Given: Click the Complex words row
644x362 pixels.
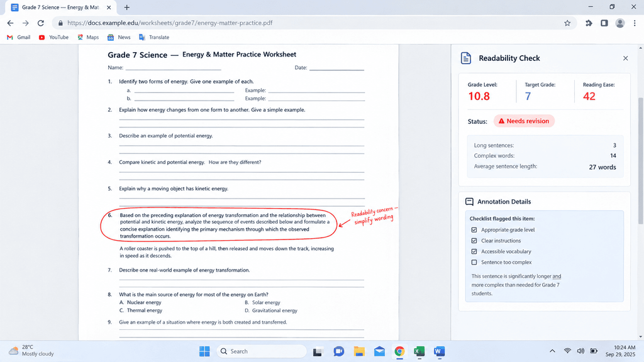Looking at the screenshot, I should (545, 156).
